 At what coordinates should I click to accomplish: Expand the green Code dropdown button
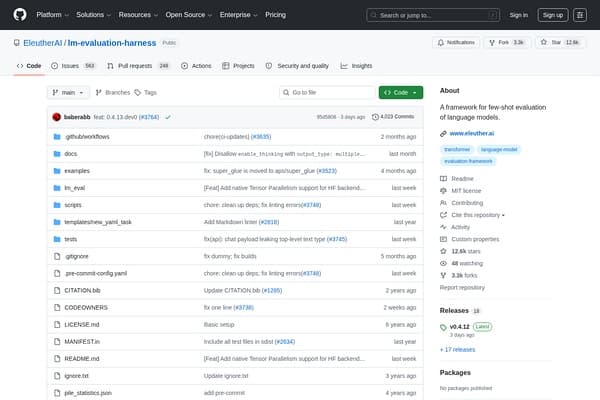401,93
